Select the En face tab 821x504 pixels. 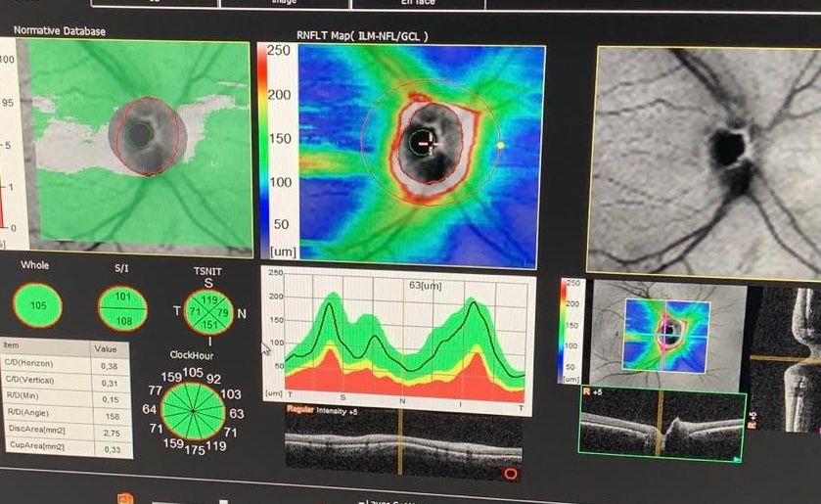click(x=418, y=3)
